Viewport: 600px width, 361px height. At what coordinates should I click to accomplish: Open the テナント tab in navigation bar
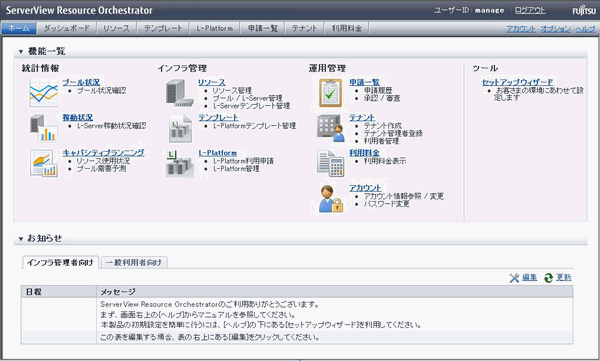click(304, 28)
